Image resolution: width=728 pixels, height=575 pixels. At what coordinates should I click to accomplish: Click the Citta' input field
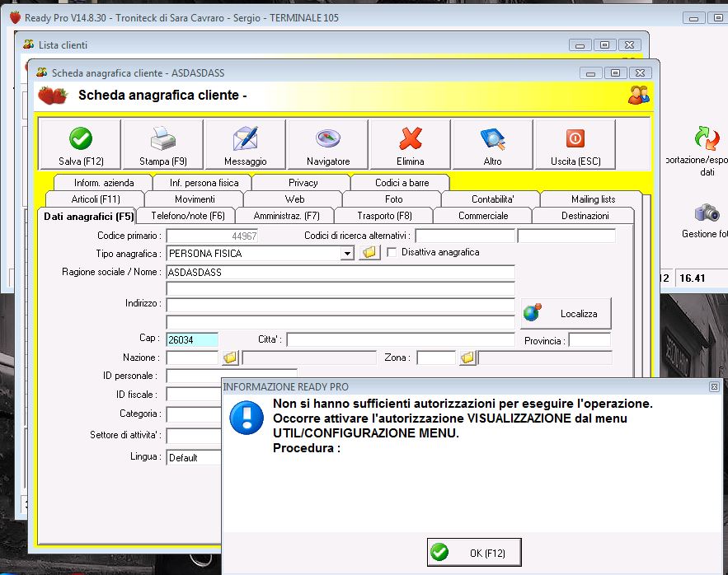point(401,339)
